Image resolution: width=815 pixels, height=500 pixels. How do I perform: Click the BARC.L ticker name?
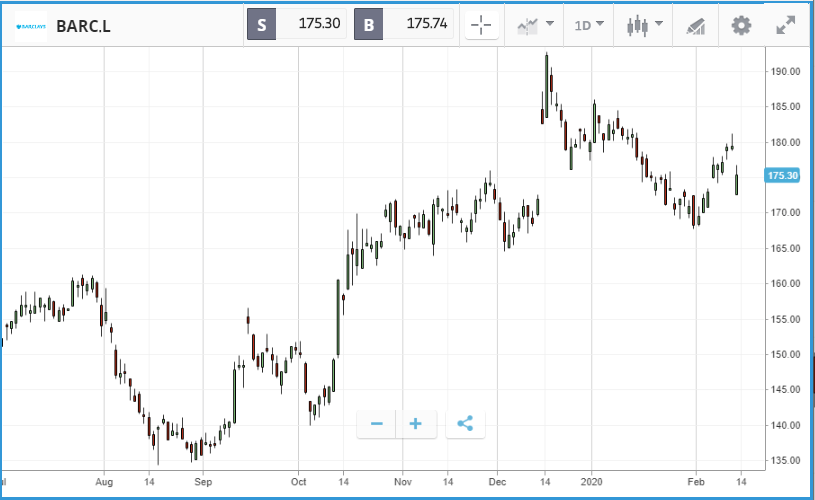(x=83, y=27)
